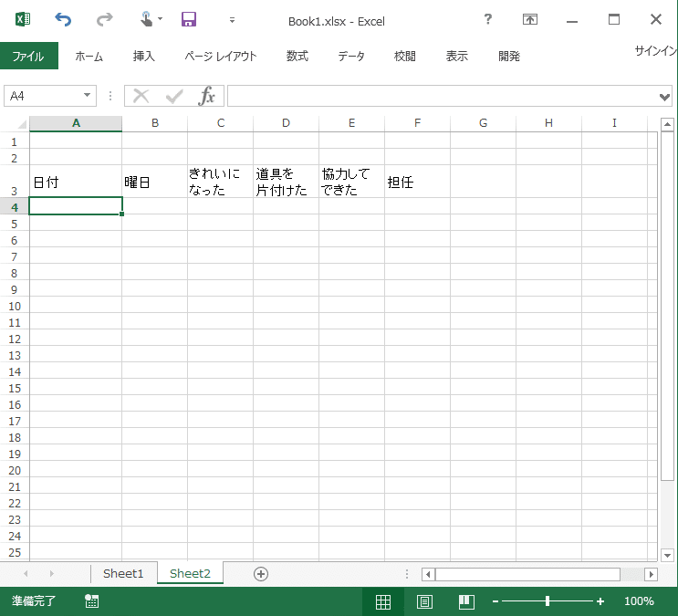Confirm entry with checkmark icon

click(174, 96)
